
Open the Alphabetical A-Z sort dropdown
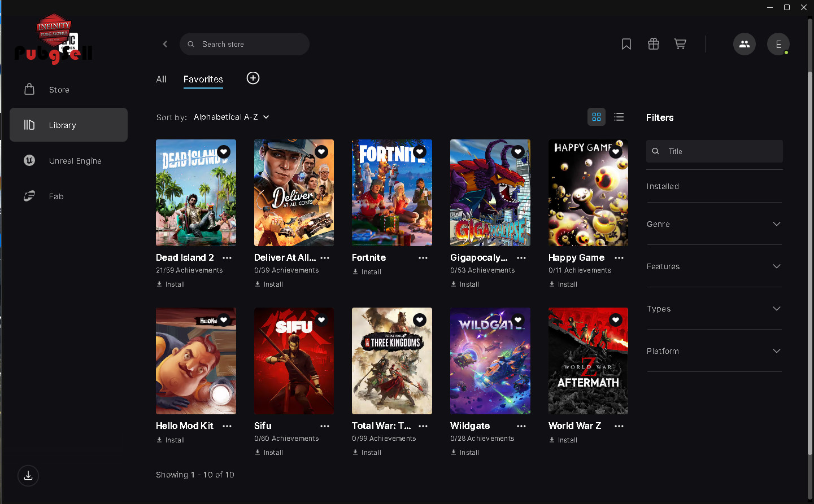231,117
